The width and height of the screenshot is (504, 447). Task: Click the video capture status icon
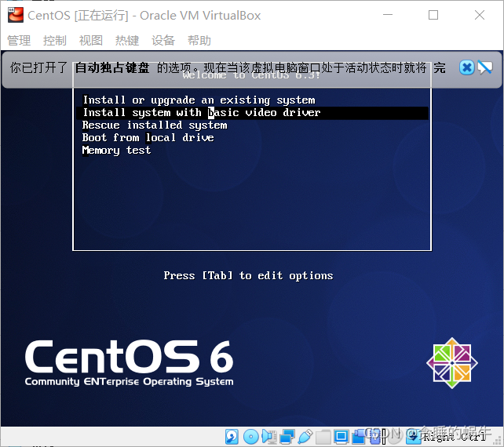tap(360, 437)
